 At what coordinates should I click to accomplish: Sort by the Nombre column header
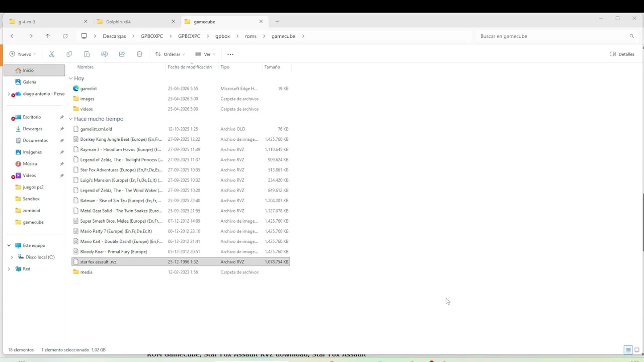coord(86,67)
